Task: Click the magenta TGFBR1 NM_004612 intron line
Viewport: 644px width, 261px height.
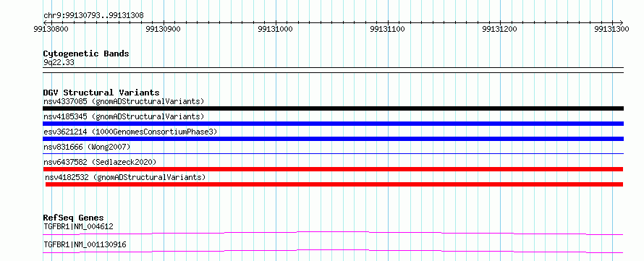Action: click(333, 233)
